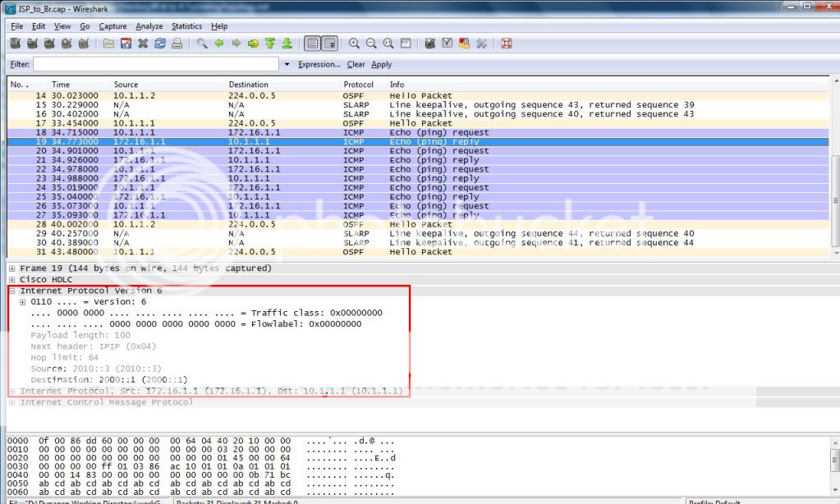The height and width of the screenshot is (504, 840).
Task: Zoom in on packet text
Action: 354,44
